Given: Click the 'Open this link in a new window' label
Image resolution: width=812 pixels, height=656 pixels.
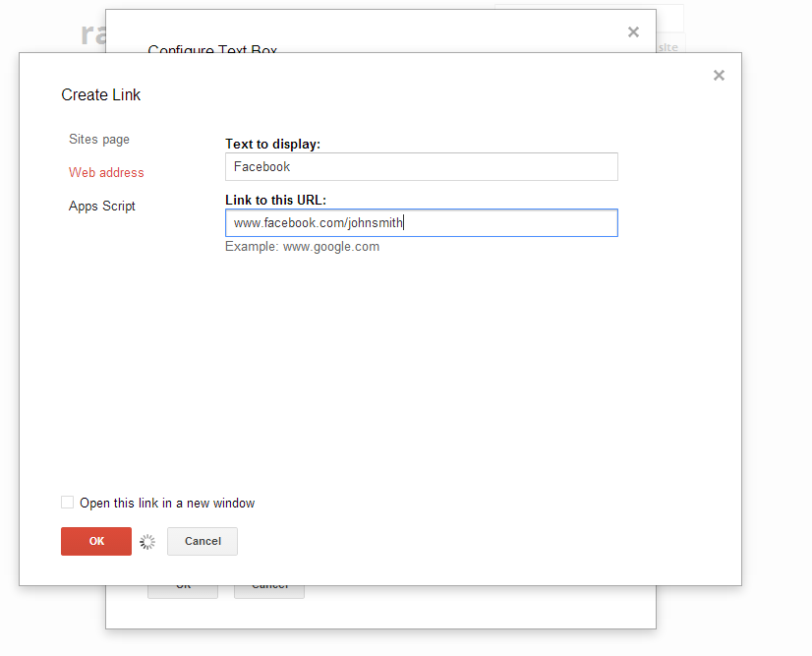Looking at the screenshot, I should pyautogui.click(x=167, y=504).
